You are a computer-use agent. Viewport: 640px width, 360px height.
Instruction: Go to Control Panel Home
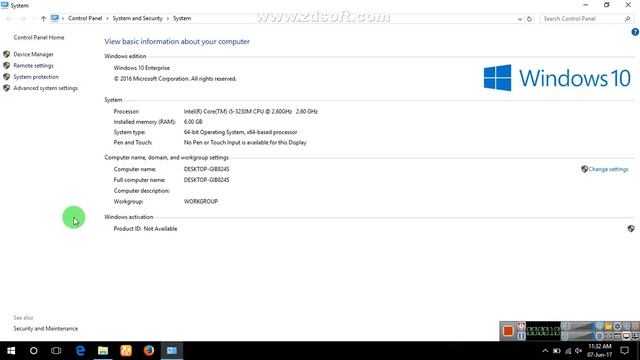pyautogui.click(x=39, y=38)
